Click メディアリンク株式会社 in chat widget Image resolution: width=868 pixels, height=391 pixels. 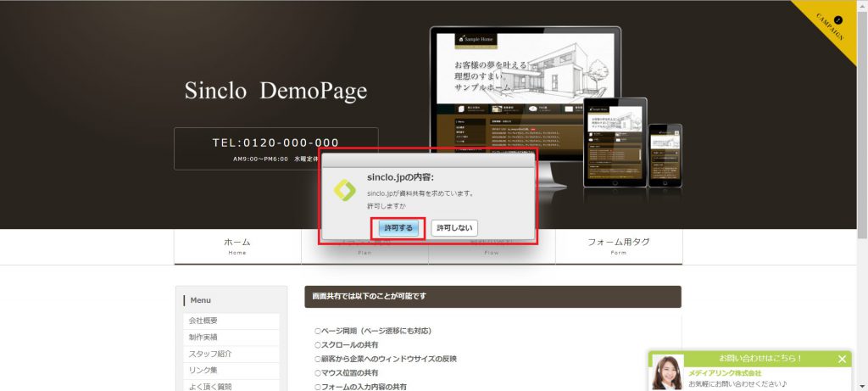click(x=726, y=373)
